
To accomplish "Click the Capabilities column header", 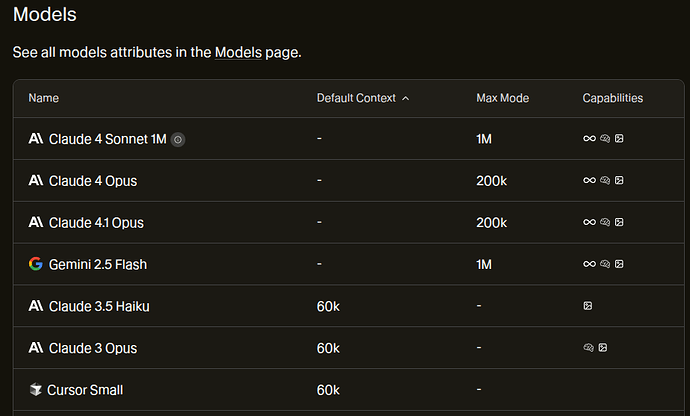I will 613,98.
